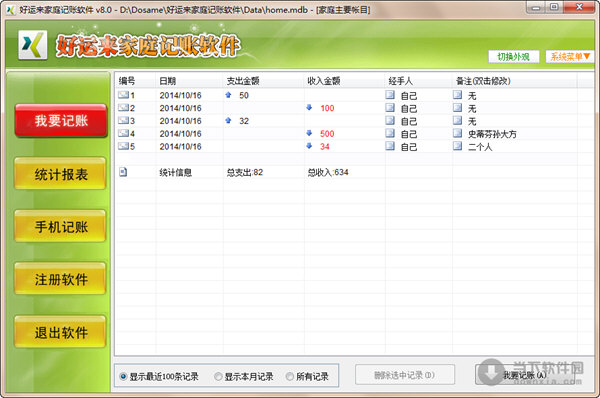Click the 切换外观 button

(x=514, y=57)
